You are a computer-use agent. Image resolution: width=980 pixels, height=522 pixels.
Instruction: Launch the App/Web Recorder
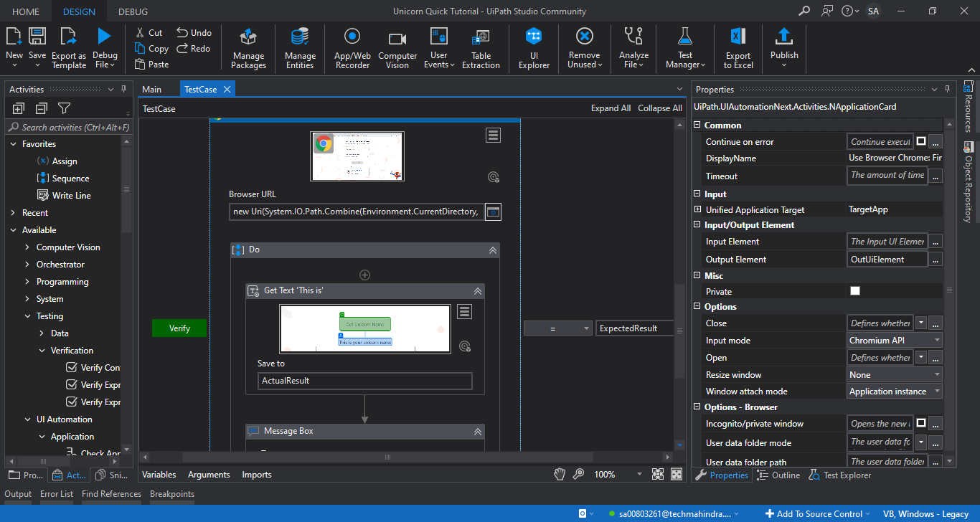352,48
